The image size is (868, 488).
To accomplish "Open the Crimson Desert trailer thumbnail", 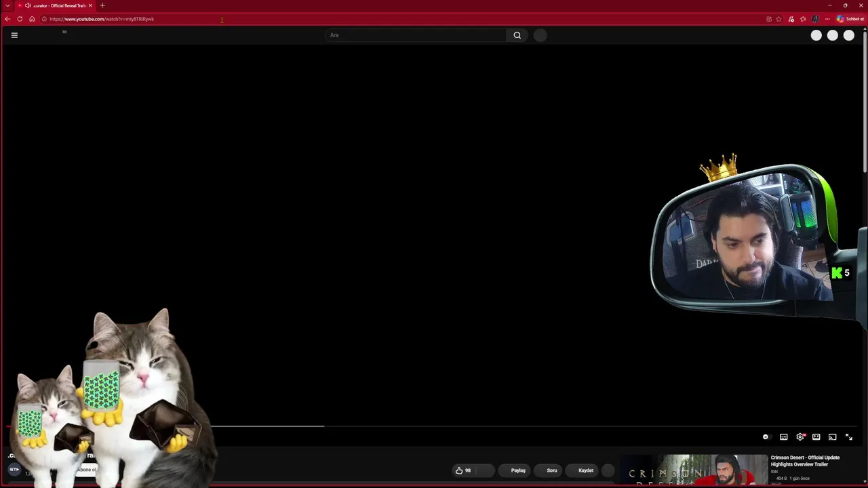I will pos(694,470).
